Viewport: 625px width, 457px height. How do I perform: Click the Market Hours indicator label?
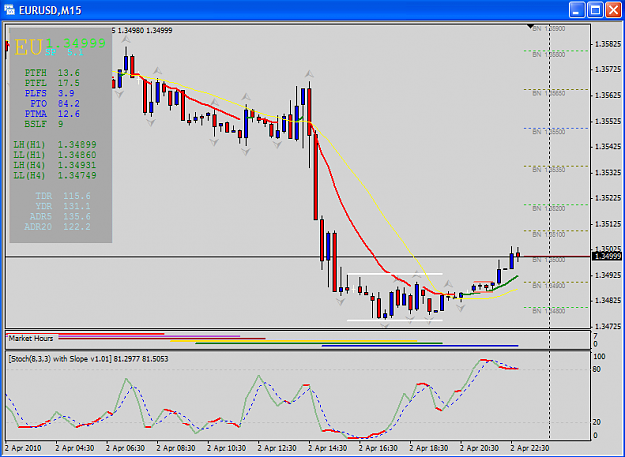(31, 338)
